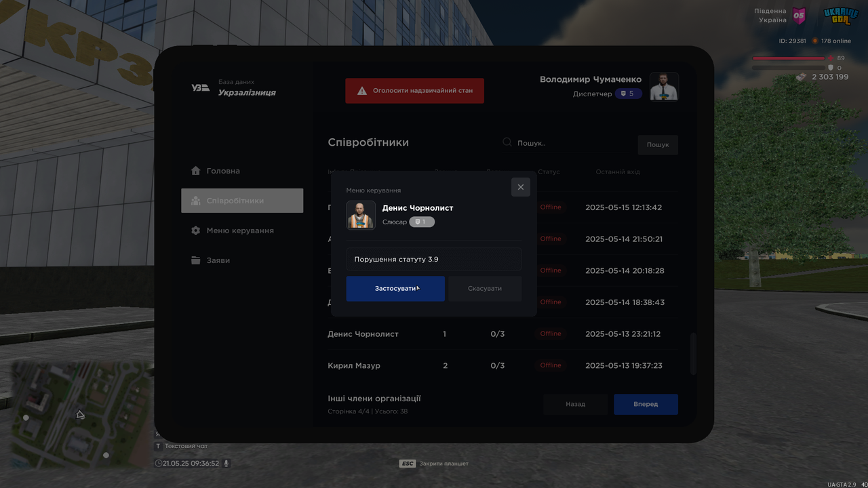Click the folder icon next to Заяви
The image size is (868, 488).
pyautogui.click(x=196, y=260)
